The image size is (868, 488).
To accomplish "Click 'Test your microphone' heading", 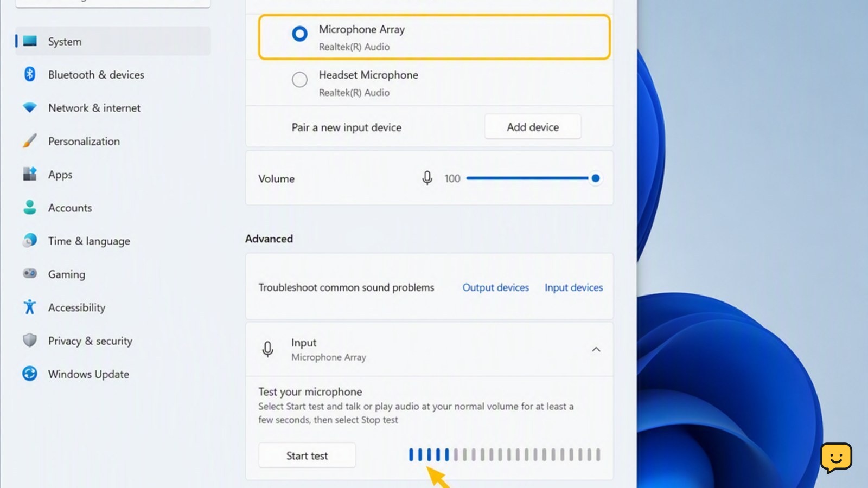I will (310, 391).
